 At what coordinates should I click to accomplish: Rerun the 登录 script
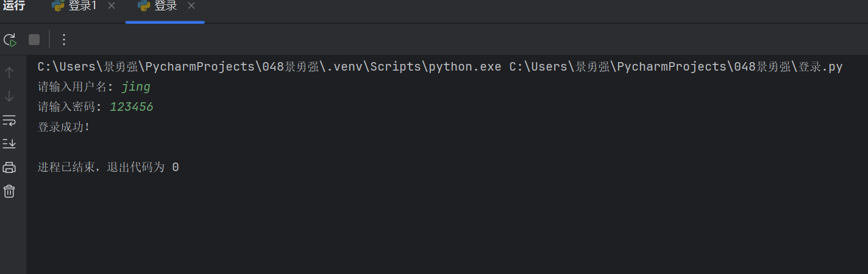(10, 40)
